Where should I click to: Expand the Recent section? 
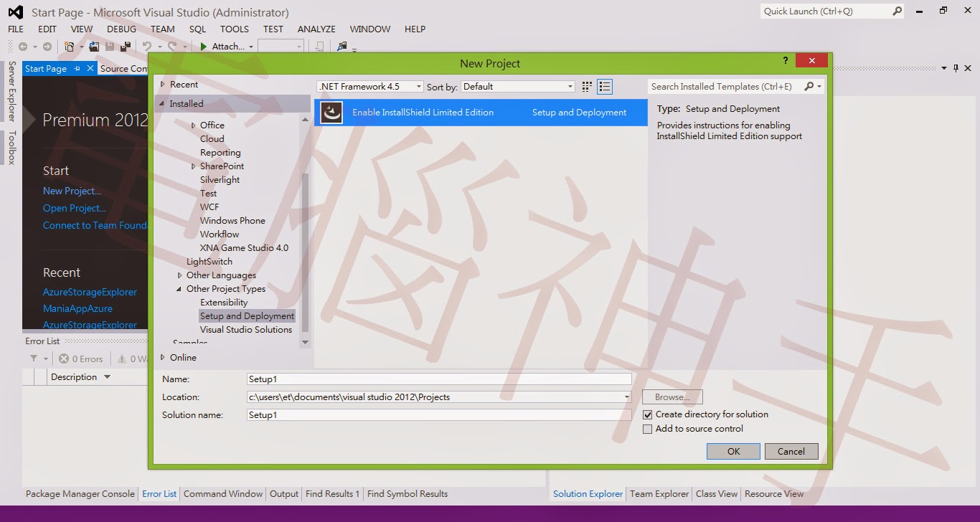162,85
